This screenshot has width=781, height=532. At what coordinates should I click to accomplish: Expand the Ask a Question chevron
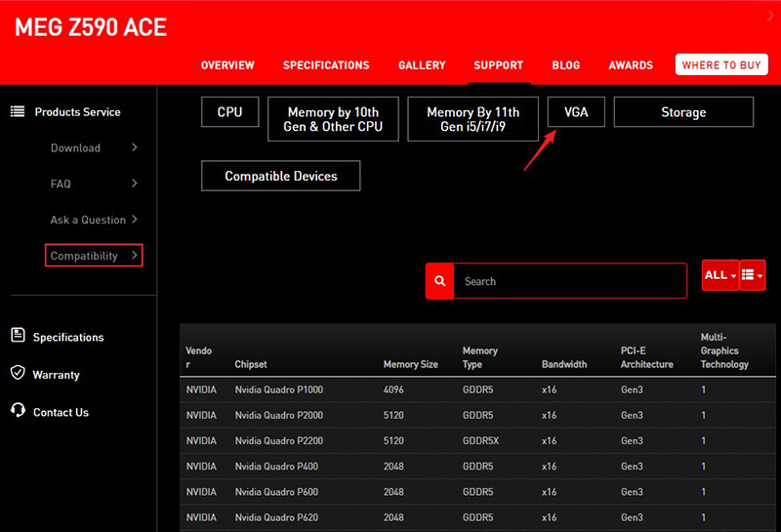(x=135, y=220)
